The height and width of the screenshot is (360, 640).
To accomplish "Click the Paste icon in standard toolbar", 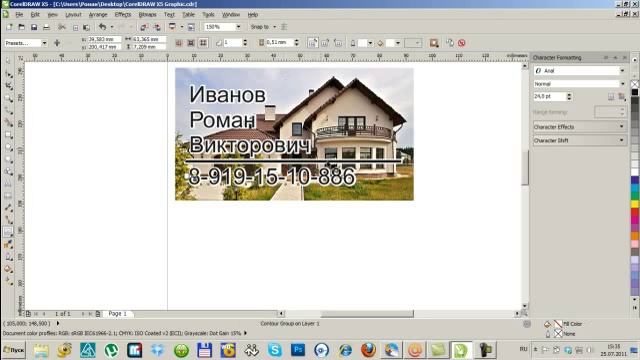I will (x=87, y=27).
